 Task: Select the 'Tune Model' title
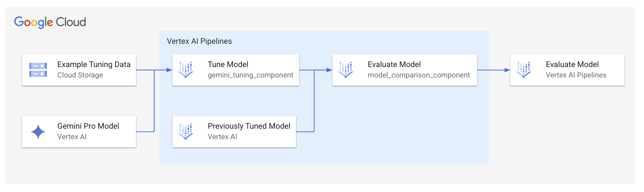pyautogui.click(x=228, y=64)
